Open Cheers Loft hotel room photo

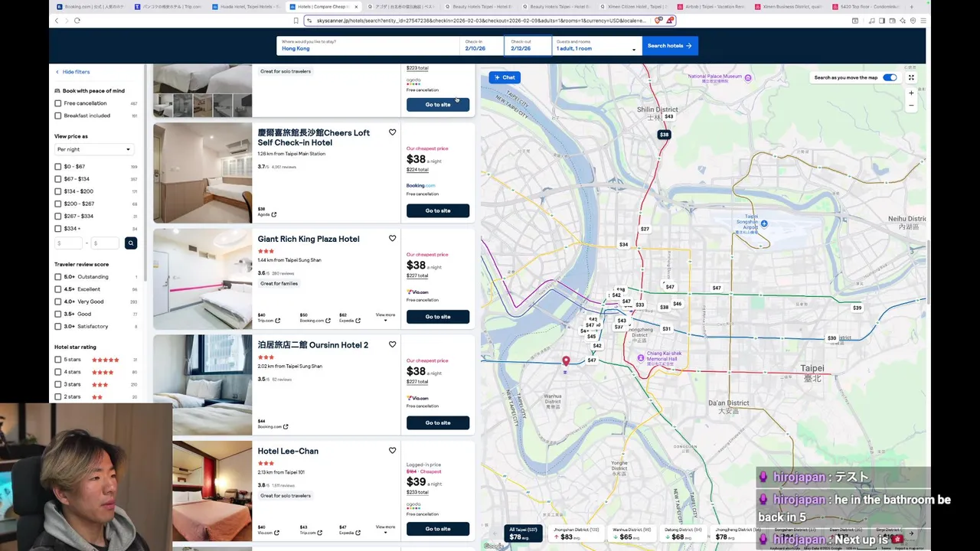click(202, 173)
